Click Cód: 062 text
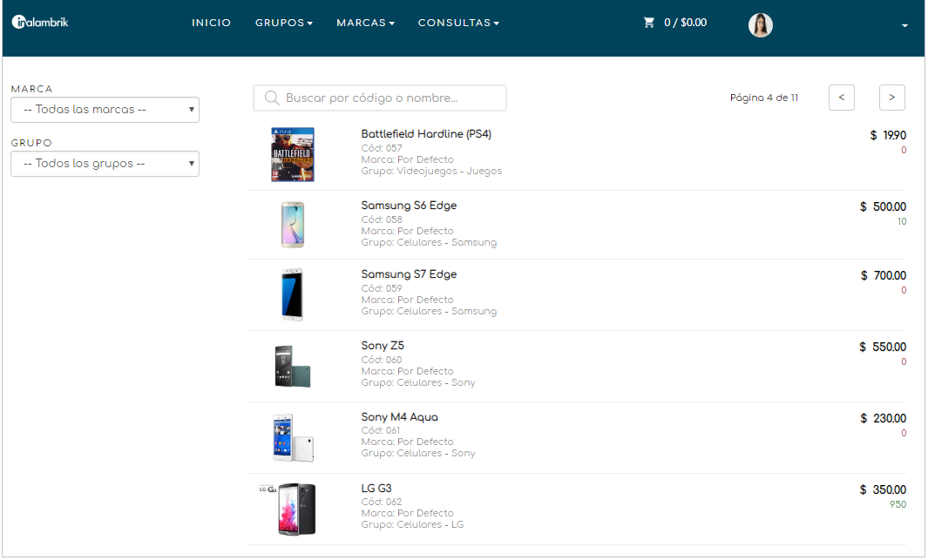 (x=382, y=502)
